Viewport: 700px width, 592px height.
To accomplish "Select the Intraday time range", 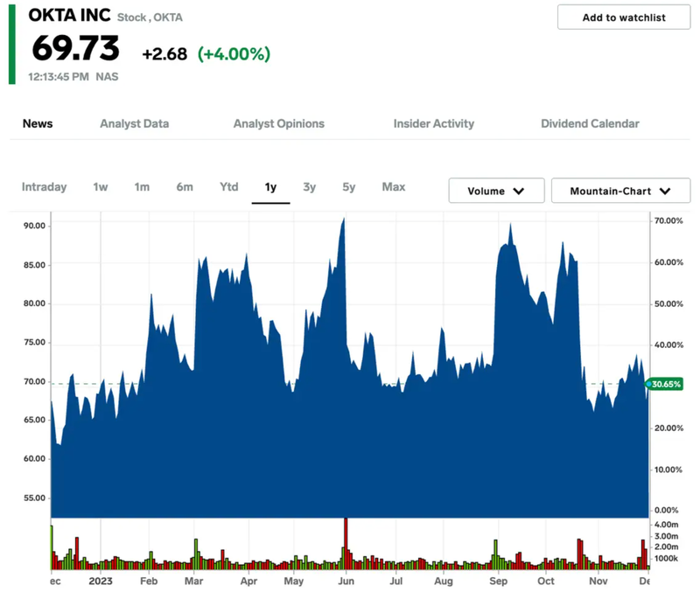I will point(45,187).
